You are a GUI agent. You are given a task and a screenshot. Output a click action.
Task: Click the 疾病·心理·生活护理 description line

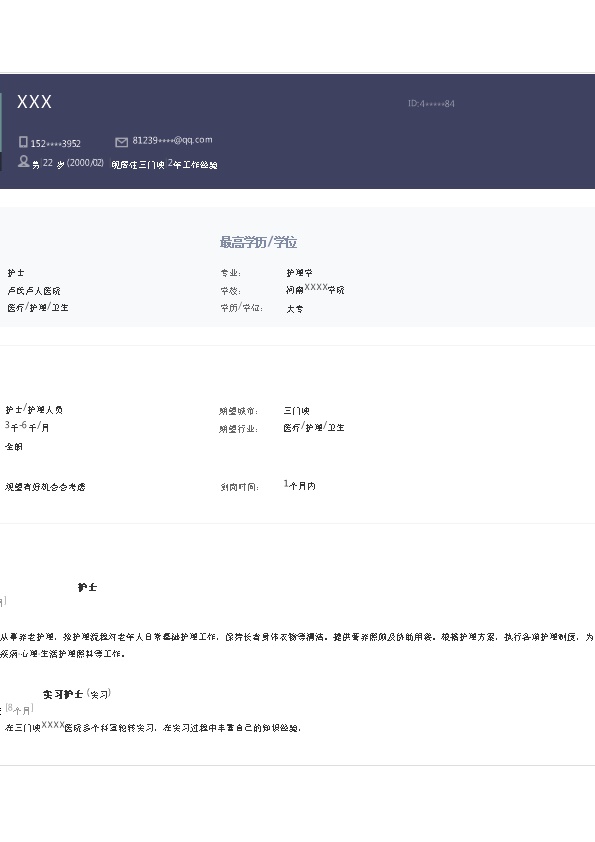click(62, 654)
